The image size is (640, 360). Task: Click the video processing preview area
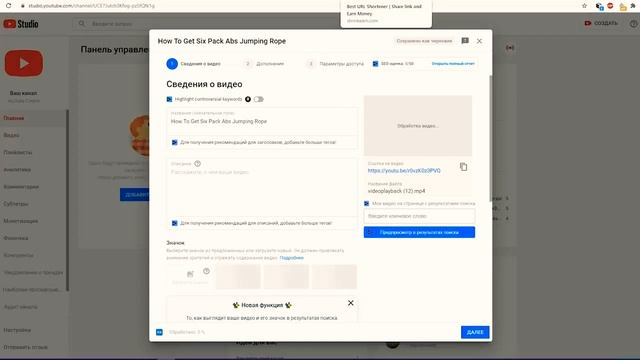coord(418,126)
